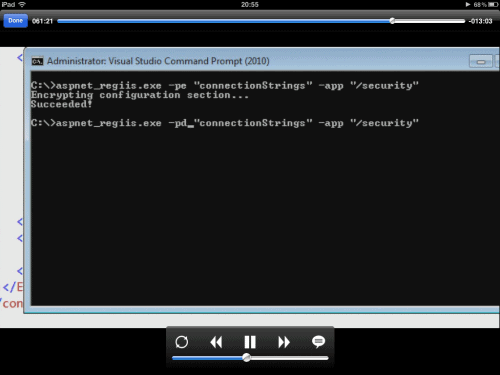Click the Command Prompt window icon
Screen dimensions: 500x375
click(x=37, y=61)
